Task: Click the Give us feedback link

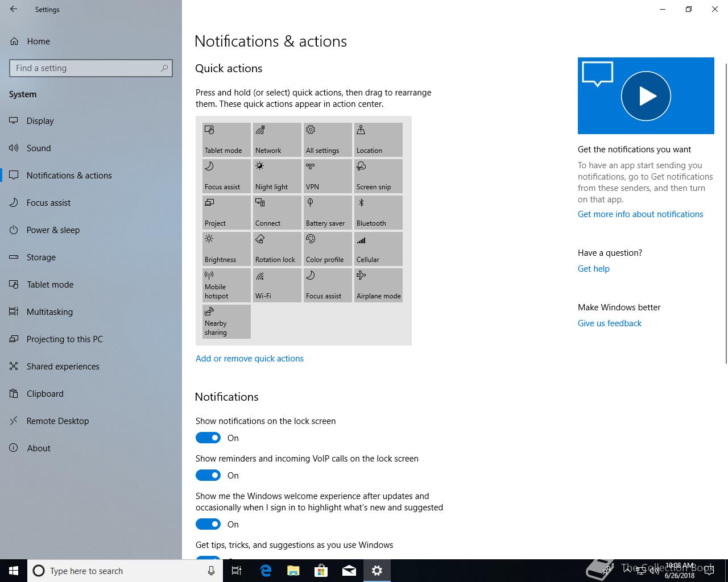Action: (x=610, y=323)
